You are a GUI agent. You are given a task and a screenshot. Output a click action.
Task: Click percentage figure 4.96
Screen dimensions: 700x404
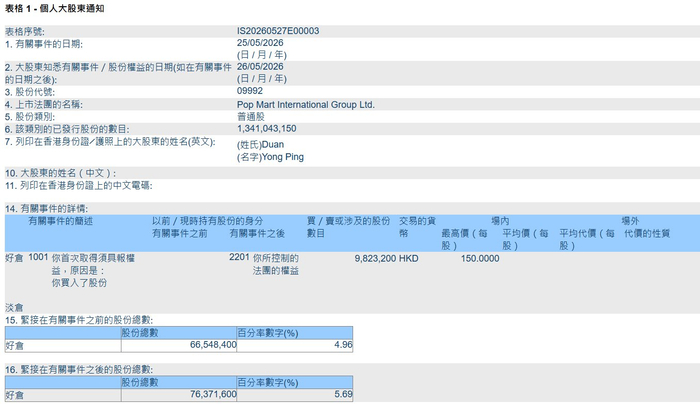coord(343,345)
